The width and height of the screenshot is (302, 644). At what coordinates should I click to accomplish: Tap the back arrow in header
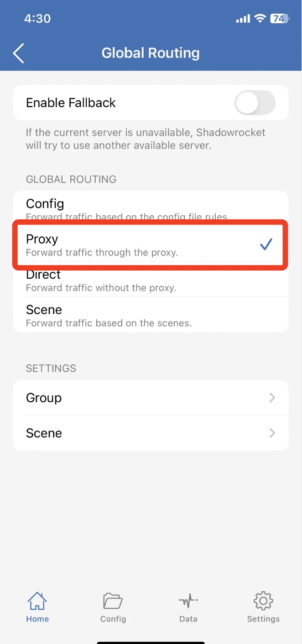tap(18, 53)
